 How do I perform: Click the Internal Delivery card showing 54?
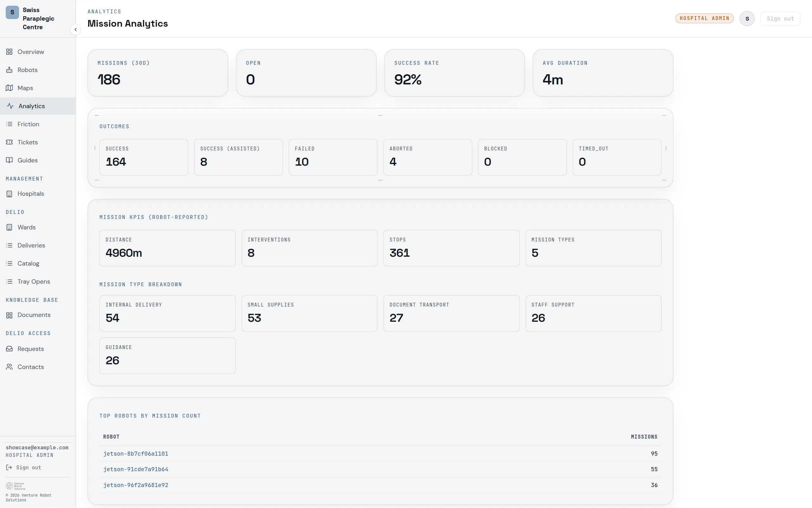[167, 313]
